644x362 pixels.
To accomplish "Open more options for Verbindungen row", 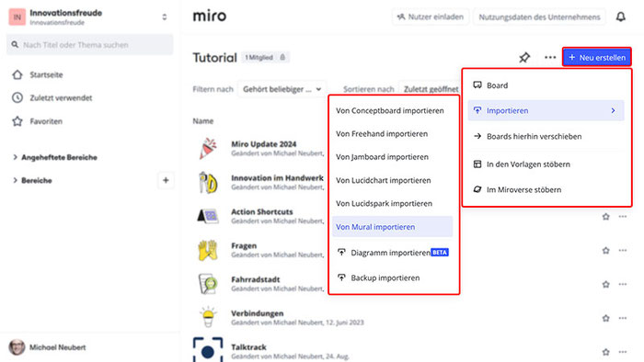I will (623, 318).
